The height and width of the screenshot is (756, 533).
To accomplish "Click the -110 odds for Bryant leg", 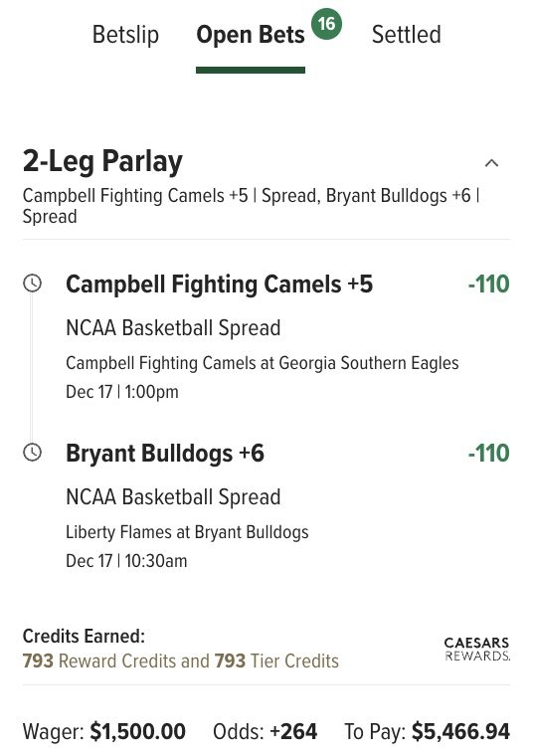I will 488,453.
